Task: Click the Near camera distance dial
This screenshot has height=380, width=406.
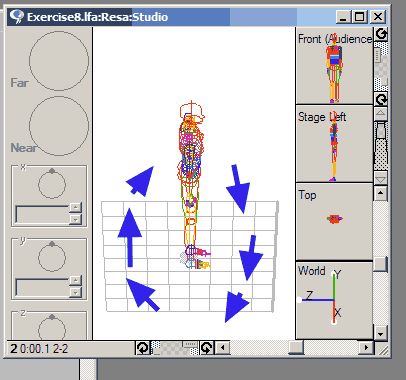Action: (59, 126)
